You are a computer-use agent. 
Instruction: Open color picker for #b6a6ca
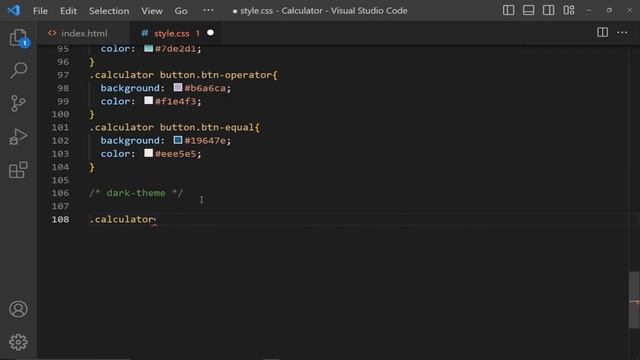178,87
